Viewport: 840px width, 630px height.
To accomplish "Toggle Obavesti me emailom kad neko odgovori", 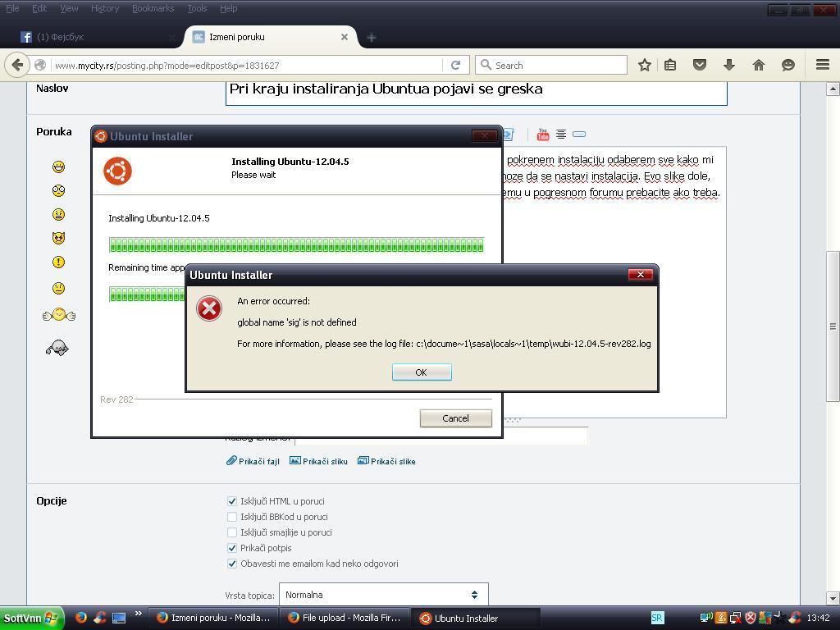I will pyautogui.click(x=232, y=564).
